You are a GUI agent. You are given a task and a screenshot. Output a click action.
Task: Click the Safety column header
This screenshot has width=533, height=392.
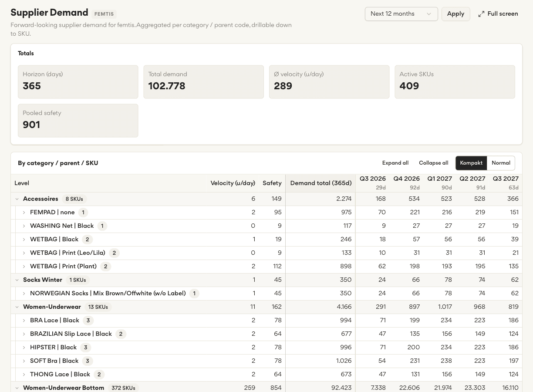(x=272, y=183)
